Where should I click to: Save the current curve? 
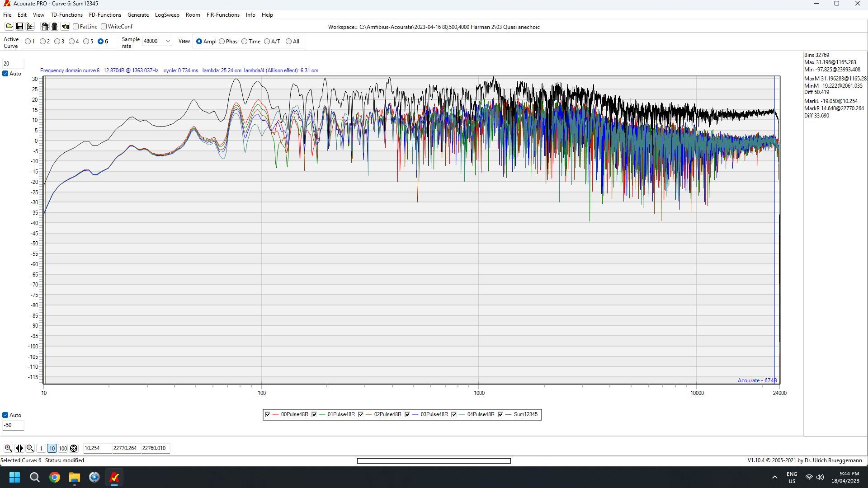pyautogui.click(x=19, y=26)
